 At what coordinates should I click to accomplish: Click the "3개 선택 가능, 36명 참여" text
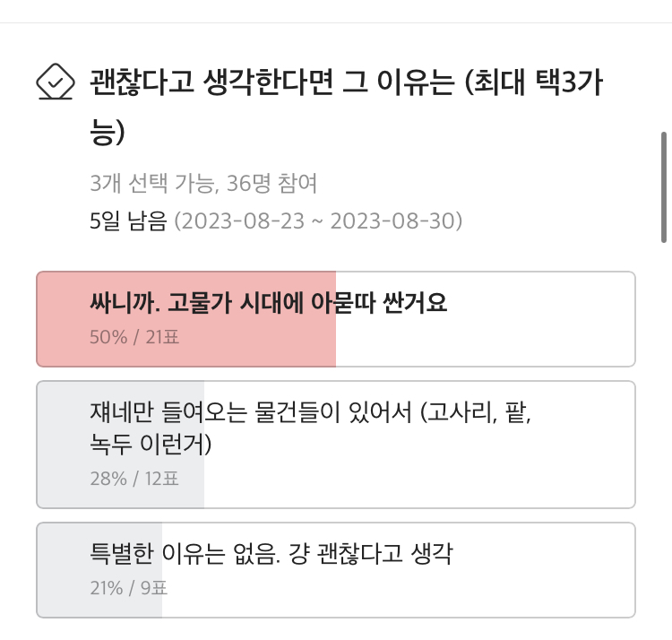(x=203, y=184)
